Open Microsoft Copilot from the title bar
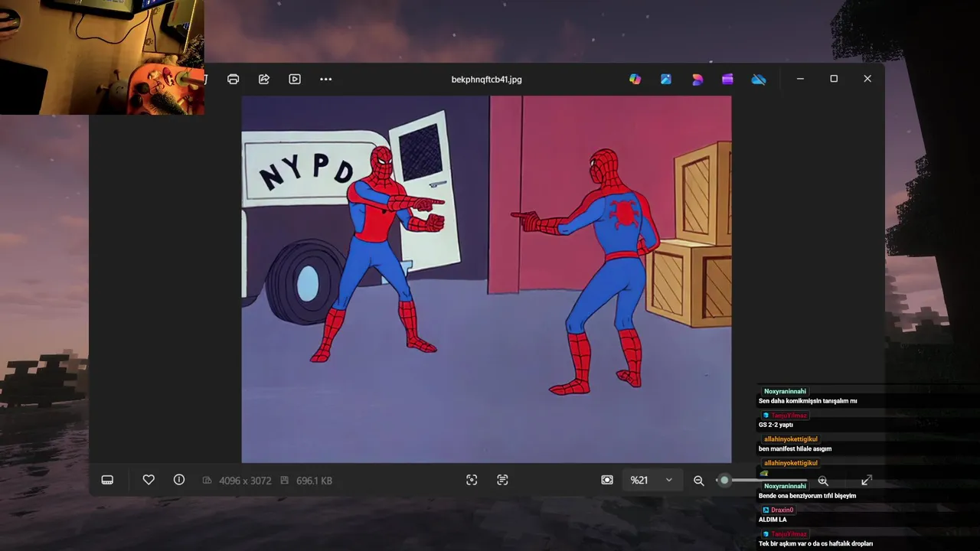This screenshot has width=980, height=551. pos(635,79)
